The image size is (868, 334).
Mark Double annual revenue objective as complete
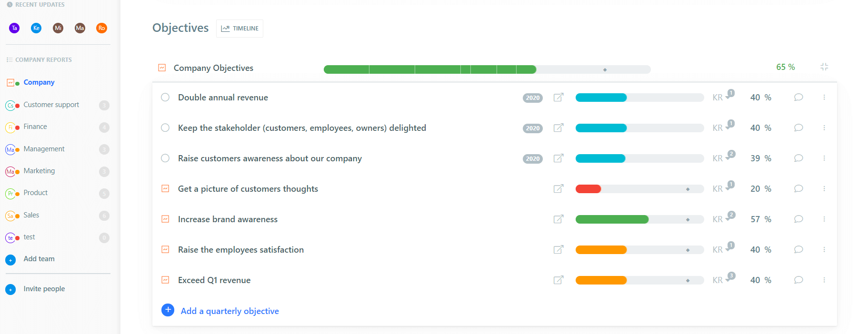click(165, 97)
